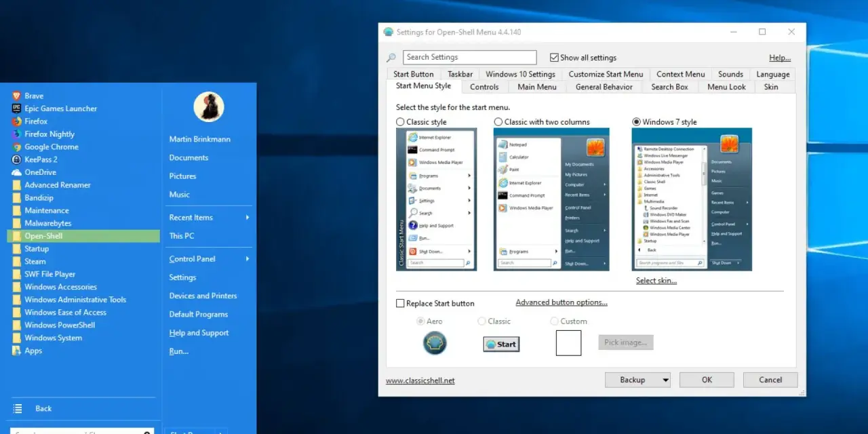The image size is (868, 434).
Task: Click the Windows 7 style preview thumbnail
Action: pos(692,199)
